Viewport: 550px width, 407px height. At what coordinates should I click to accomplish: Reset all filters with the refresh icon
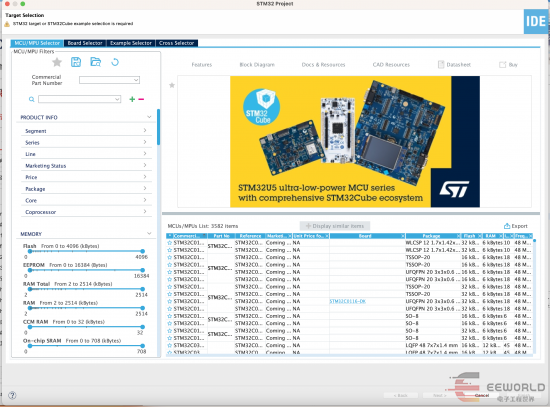(115, 62)
